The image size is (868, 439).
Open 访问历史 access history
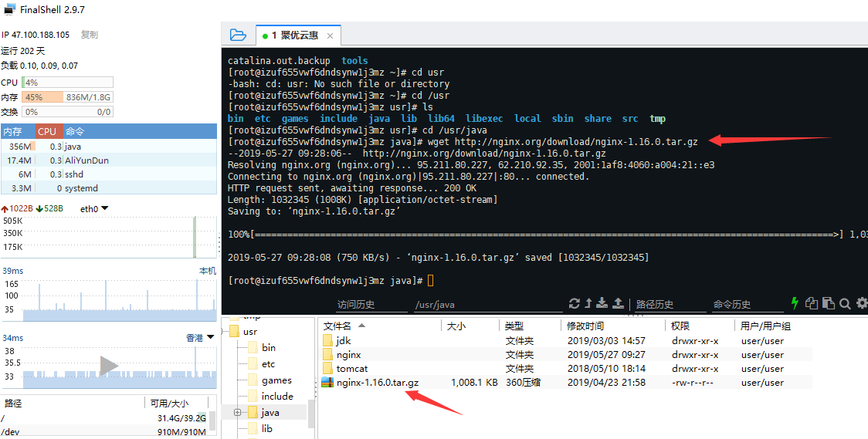coord(371,305)
